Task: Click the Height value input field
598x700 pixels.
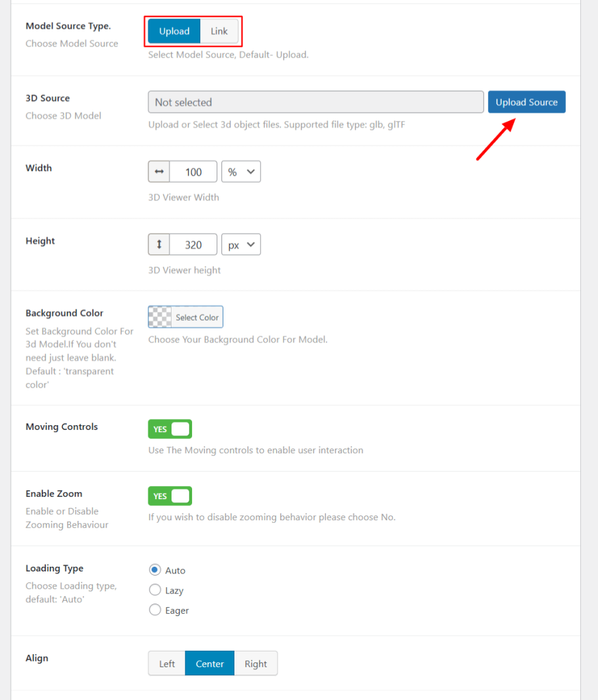Action: [x=193, y=244]
